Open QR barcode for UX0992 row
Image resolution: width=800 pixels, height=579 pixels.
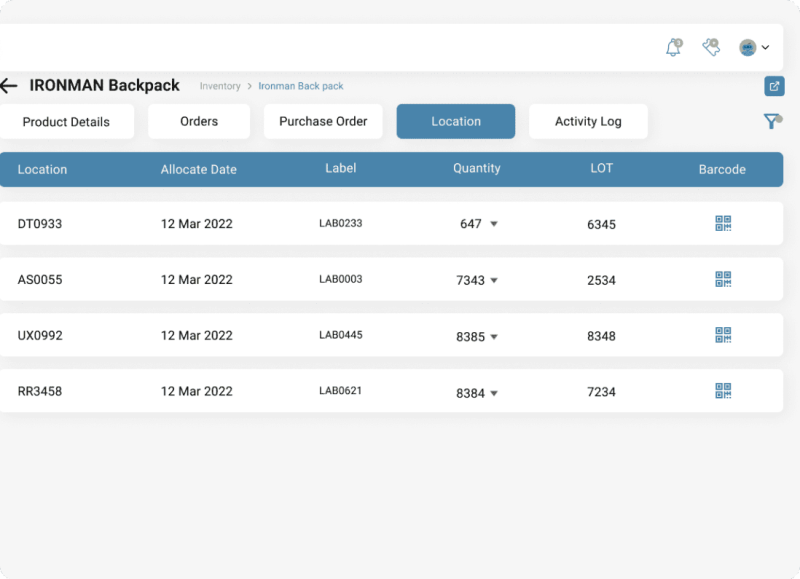tap(723, 336)
